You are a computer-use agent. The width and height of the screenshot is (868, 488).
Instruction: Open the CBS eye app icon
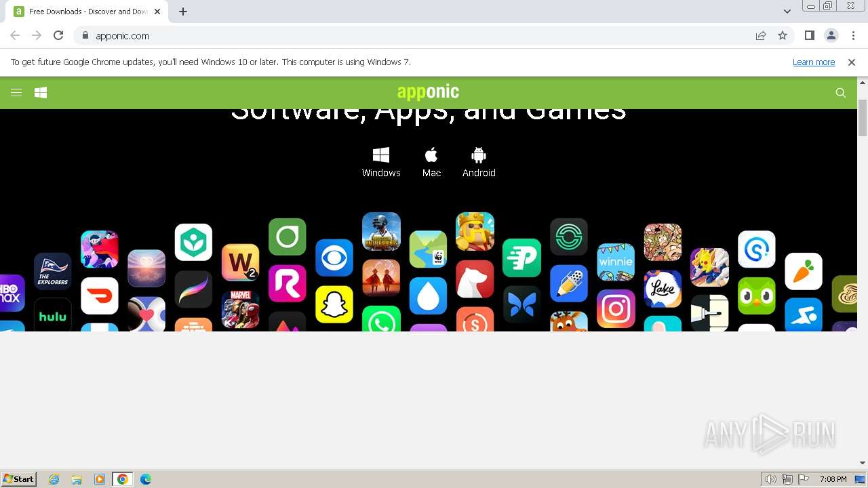(x=334, y=258)
